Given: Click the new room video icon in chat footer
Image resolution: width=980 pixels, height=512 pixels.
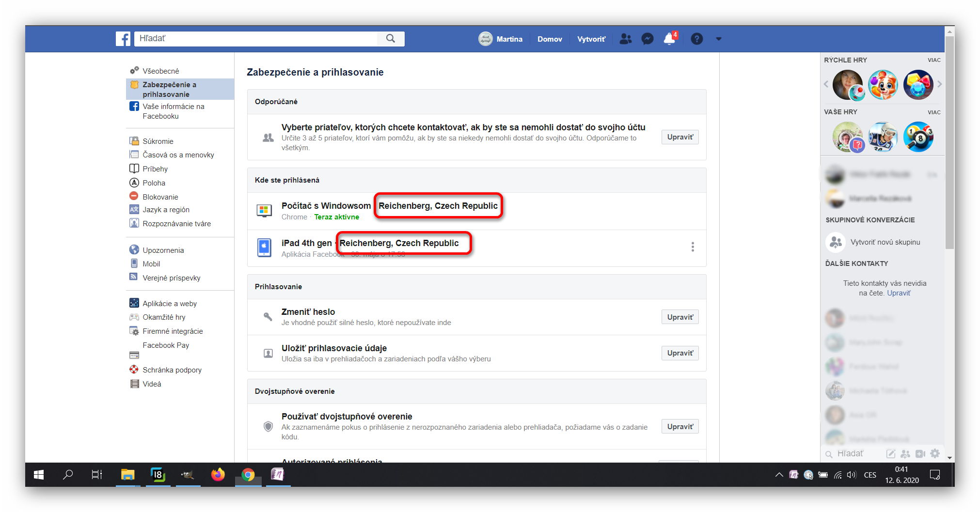Looking at the screenshot, I should 920,454.
